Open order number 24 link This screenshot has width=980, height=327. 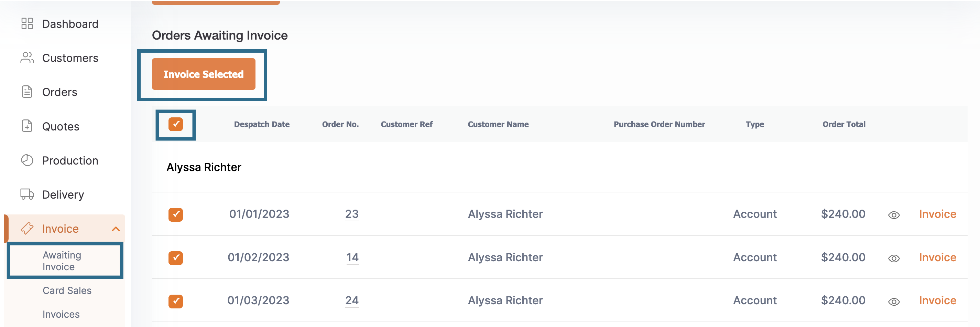coord(352,300)
